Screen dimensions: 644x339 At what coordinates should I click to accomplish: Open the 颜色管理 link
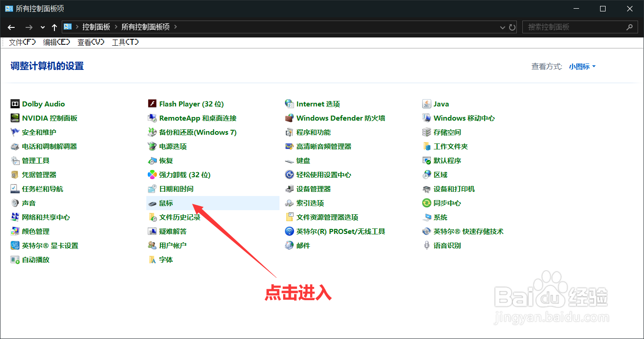point(36,231)
